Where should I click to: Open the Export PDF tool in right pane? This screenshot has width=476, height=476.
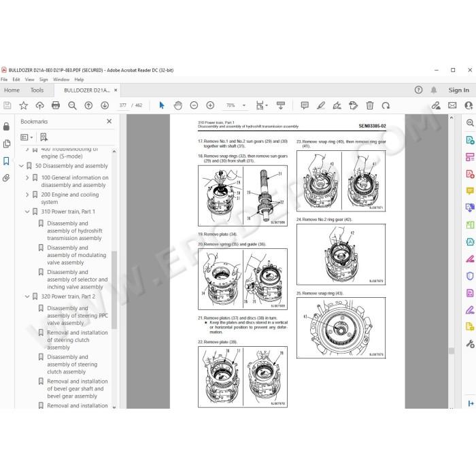[470, 140]
